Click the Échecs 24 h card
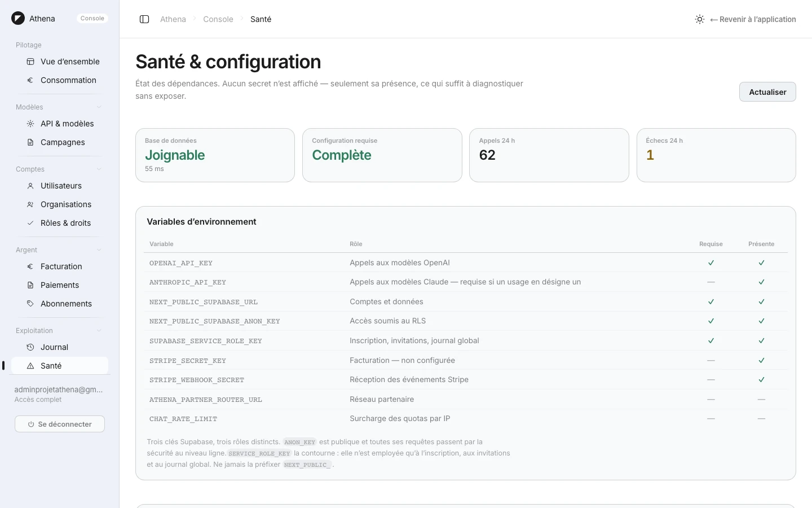Image resolution: width=812 pixels, height=508 pixels. point(716,155)
